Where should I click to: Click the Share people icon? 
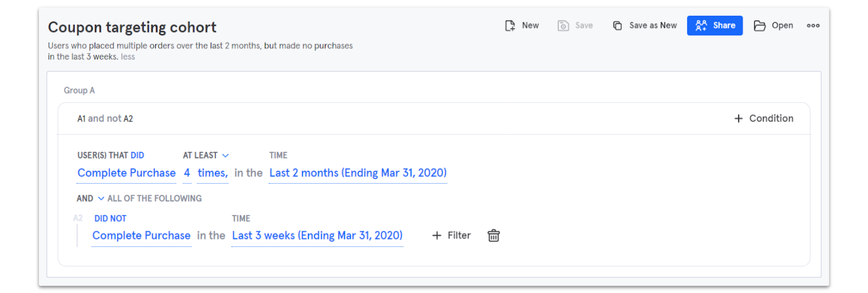click(x=701, y=25)
